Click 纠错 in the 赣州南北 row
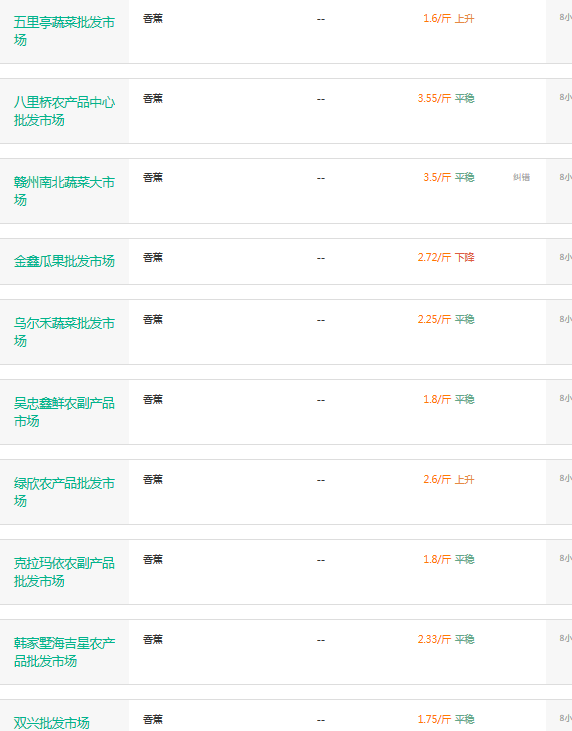This screenshot has width=572, height=731. (x=522, y=177)
